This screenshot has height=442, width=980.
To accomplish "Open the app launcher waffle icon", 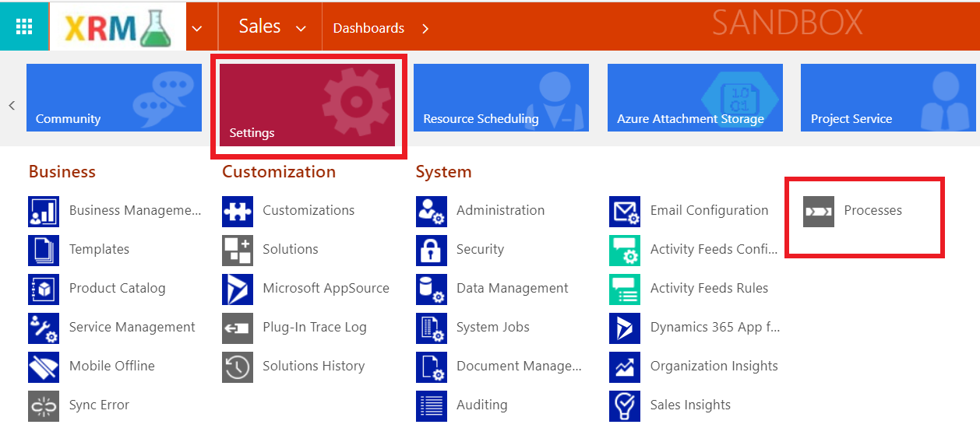I will (24, 27).
